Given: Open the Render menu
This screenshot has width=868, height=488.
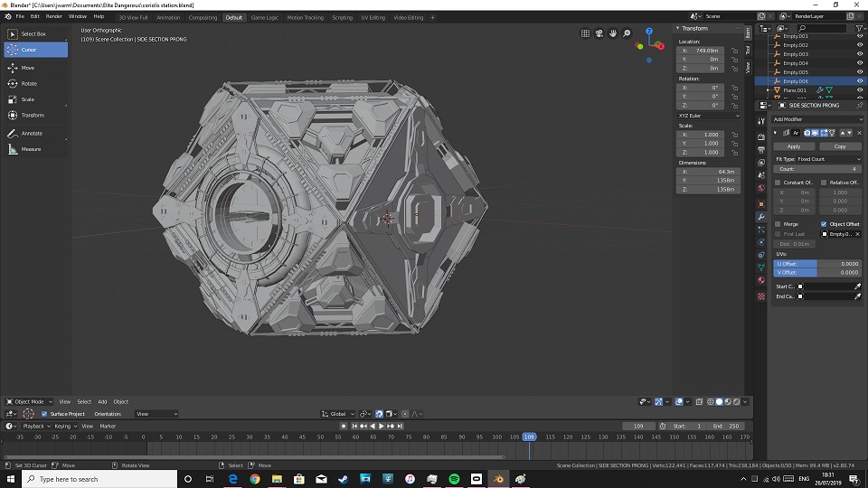Looking at the screenshot, I should coord(53,16).
